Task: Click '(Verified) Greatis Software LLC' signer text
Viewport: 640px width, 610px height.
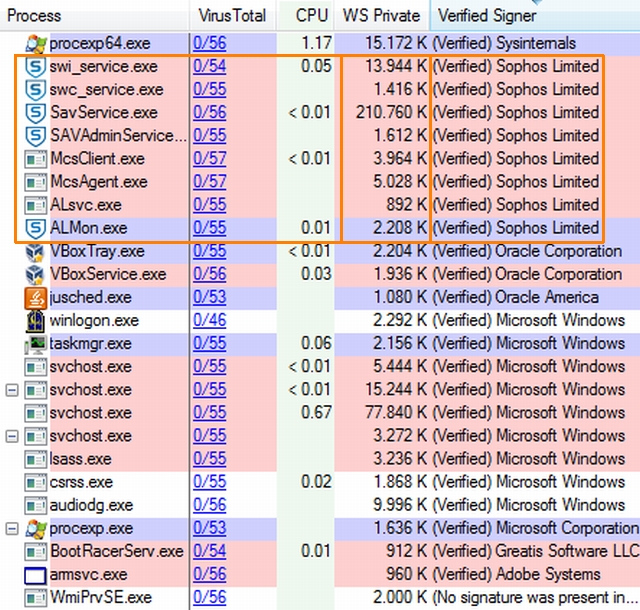Action: [535, 552]
